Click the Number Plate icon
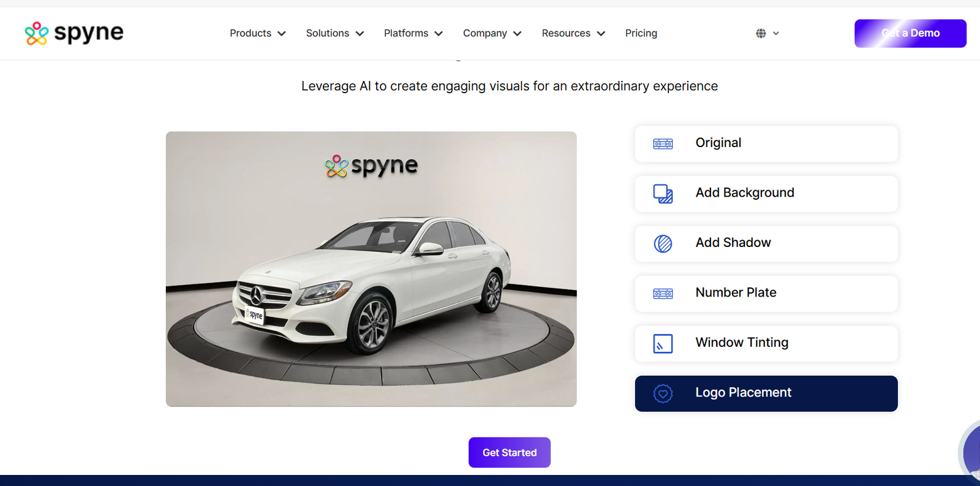This screenshot has width=980, height=486. point(663,294)
